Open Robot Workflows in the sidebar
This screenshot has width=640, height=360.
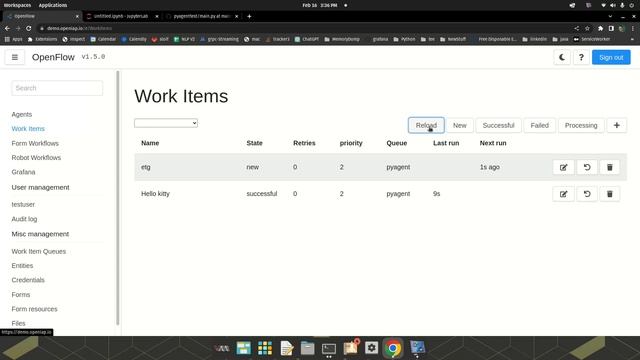tap(36, 158)
